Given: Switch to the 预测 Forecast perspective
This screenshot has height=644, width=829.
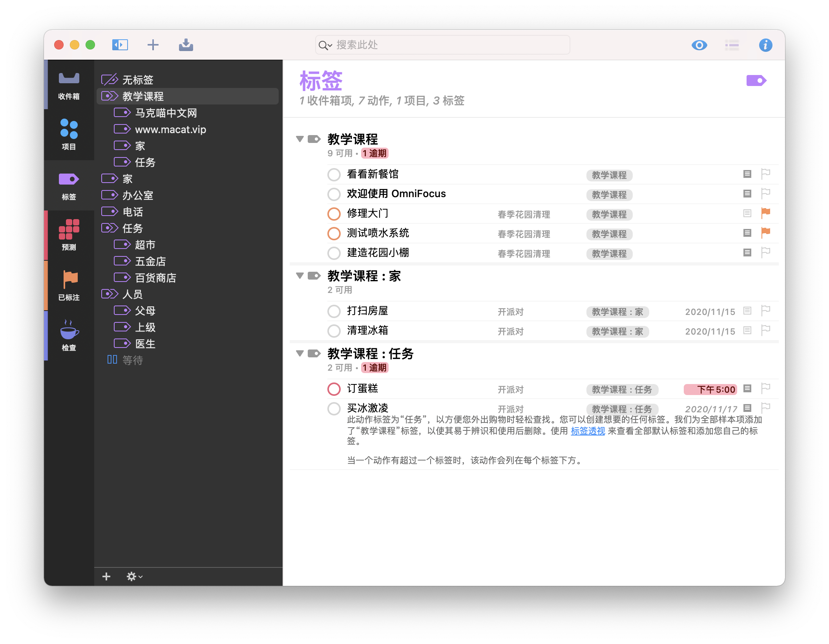Looking at the screenshot, I should [69, 235].
